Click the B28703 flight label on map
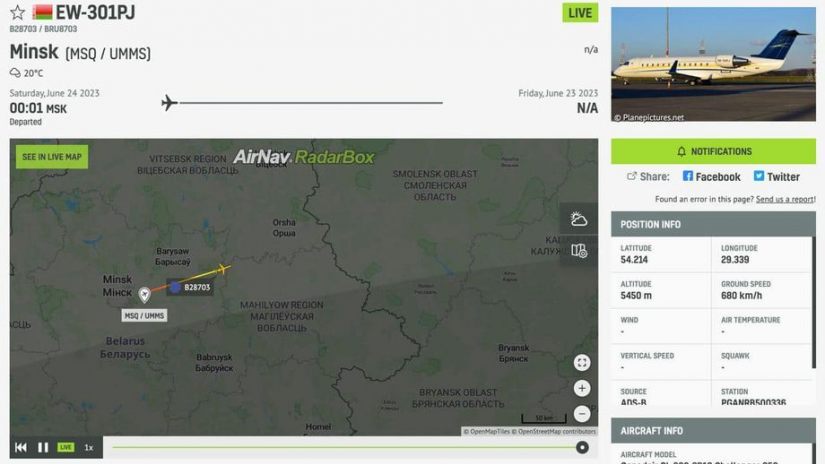 (191, 287)
